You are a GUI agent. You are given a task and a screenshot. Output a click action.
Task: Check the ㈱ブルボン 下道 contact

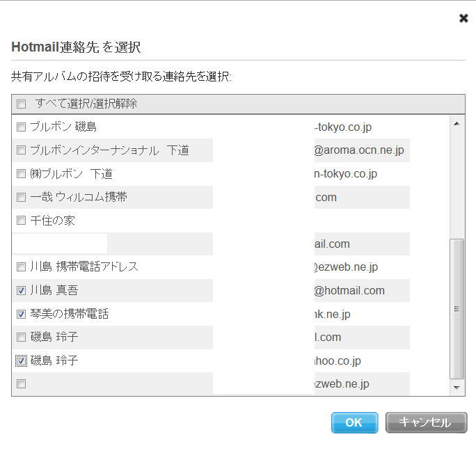point(22,174)
